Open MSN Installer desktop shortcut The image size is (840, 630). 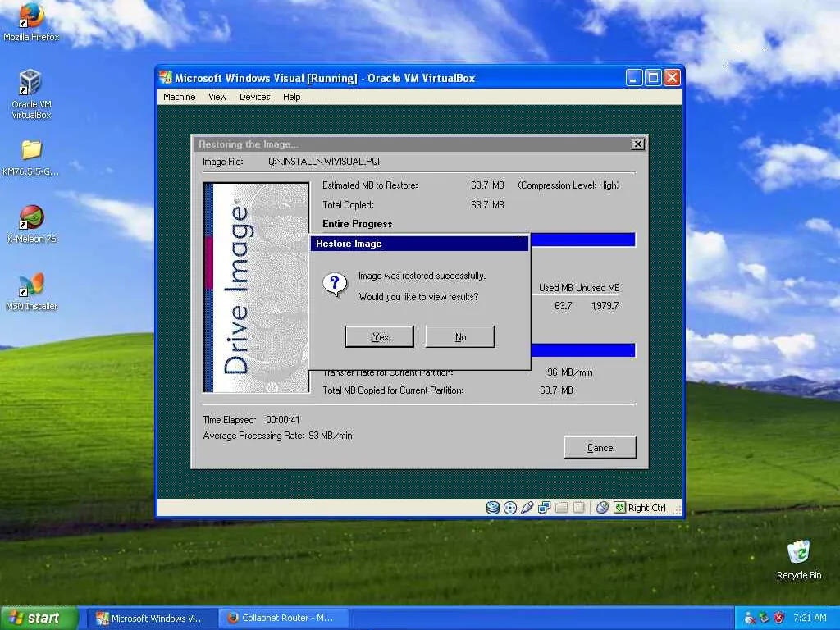coord(31,292)
